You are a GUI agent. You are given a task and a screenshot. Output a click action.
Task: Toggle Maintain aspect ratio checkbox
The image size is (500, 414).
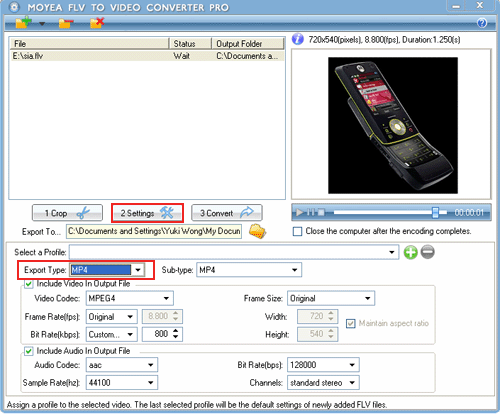(x=350, y=324)
